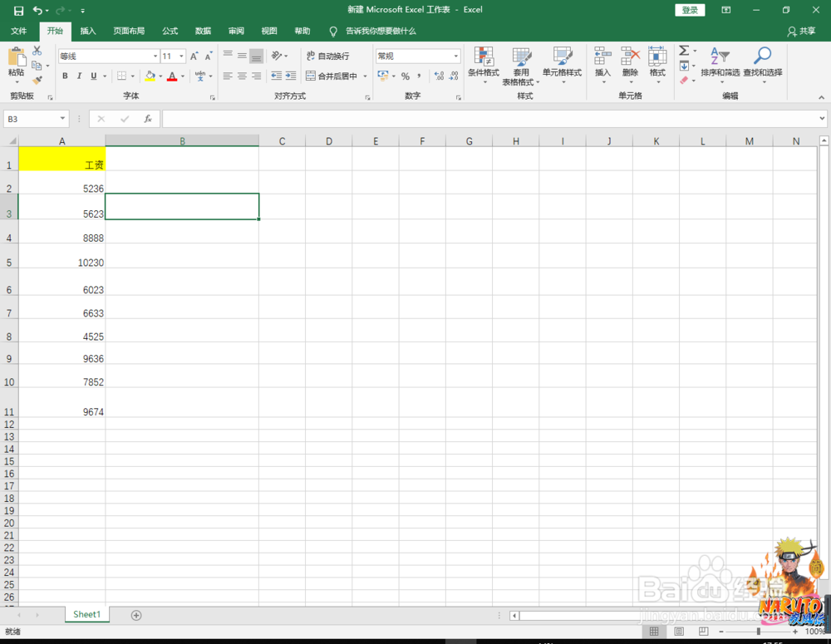Decrease font size with smaller A icon

pyautogui.click(x=209, y=57)
